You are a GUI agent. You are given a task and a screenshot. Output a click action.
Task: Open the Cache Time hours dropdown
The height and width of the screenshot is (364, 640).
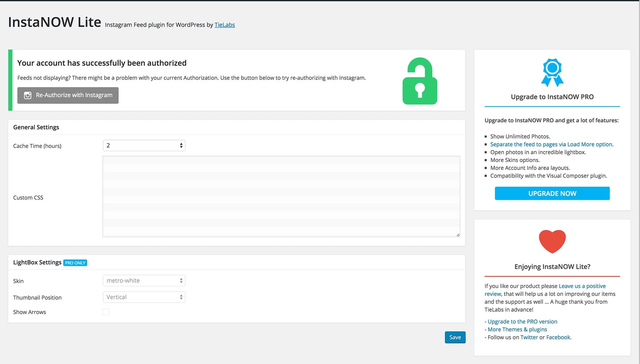coord(144,145)
